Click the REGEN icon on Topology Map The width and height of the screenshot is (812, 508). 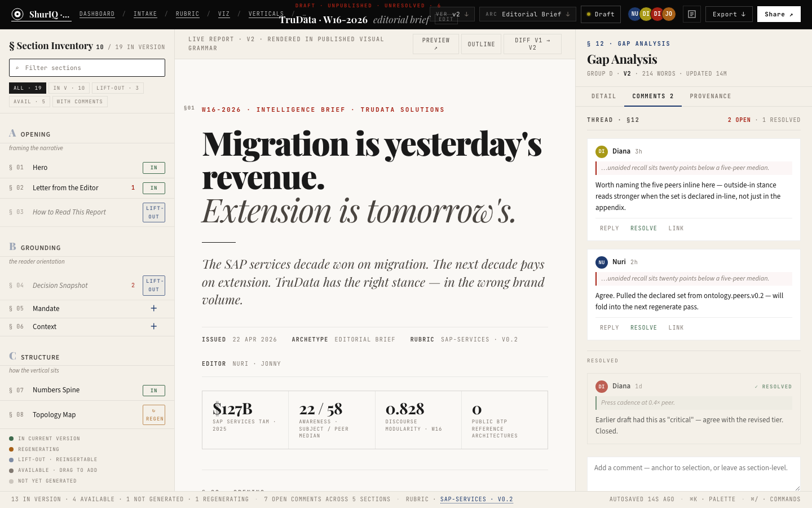pos(154,414)
